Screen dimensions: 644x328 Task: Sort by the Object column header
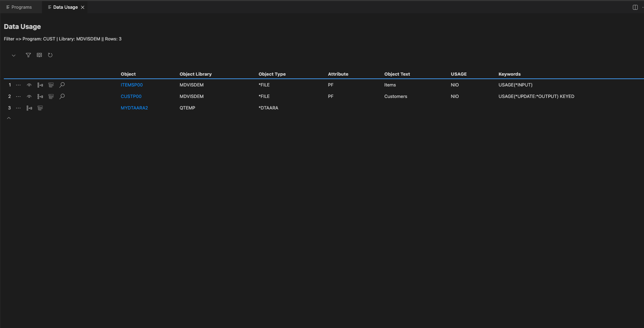pyautogui.click(x=128, y=74)
